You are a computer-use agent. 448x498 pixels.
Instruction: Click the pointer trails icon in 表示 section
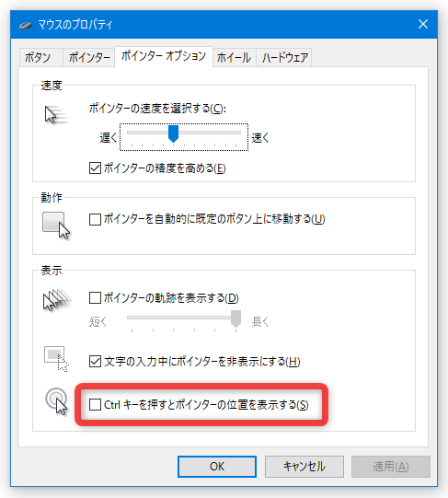56,299
